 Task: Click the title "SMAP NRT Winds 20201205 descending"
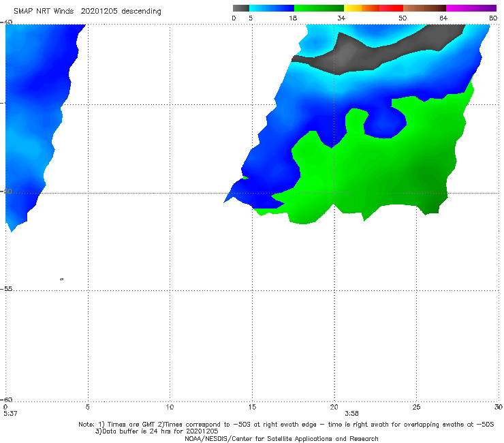pos(87,12)
